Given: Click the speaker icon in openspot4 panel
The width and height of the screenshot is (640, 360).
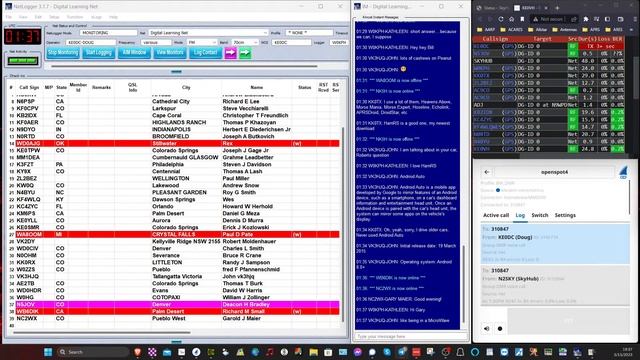Looking at the screenshot, I should tap(487, 329).
